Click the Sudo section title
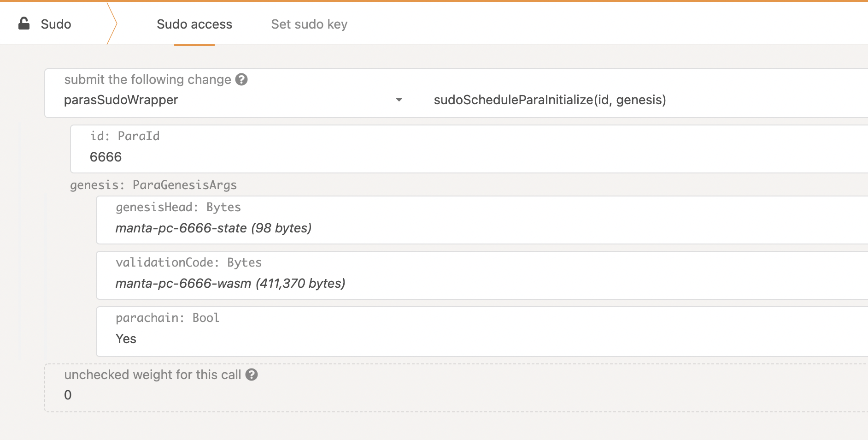Screen dimensions: 868x440 [56, 24]
